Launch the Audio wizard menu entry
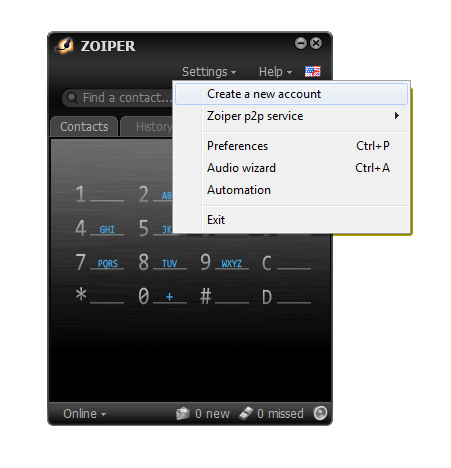Screen dimensions: 451x468 click(292, 168)
